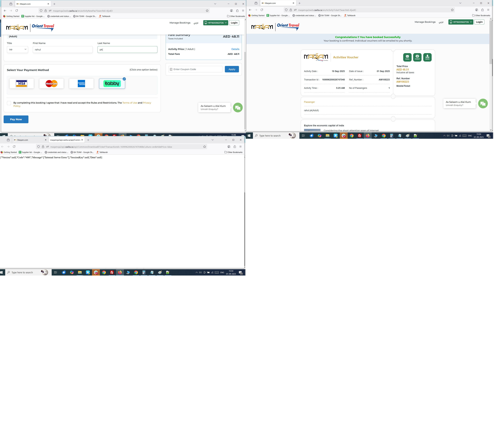Open Manage Bookings on voucher page
The image size is (504, 422).
tap(425, 22)
